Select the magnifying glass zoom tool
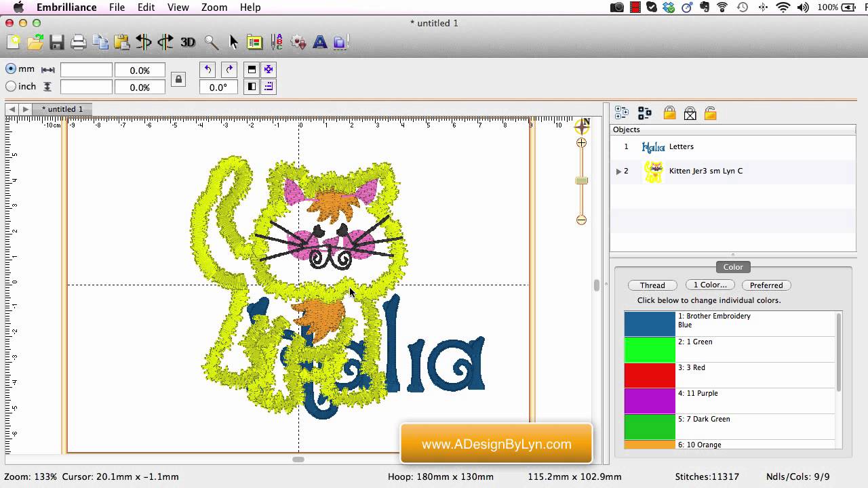The height and width of the screenshot is (488, 868). (x=212, y=42)
